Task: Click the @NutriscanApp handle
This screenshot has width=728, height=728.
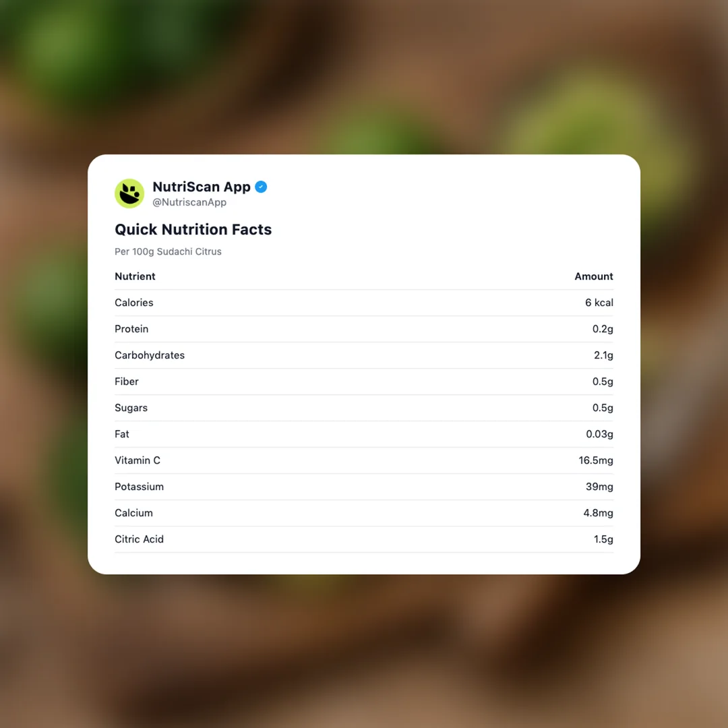Action: pos(189,202)
